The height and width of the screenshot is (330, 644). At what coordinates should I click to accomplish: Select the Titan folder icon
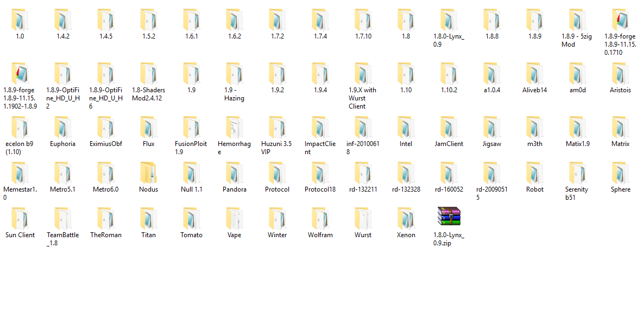click(x=149, y=218)
